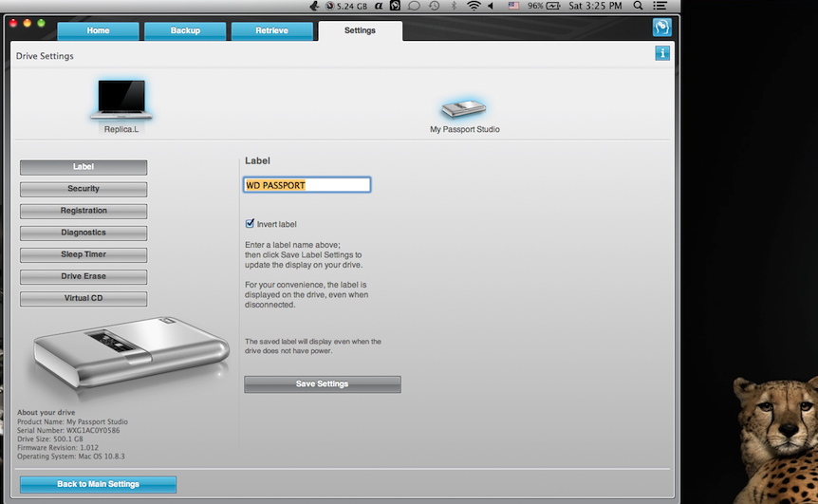The width and height of the screenshot is (818, 504).
Task: Switch to the Backup tab
Action: pos(185,30)
